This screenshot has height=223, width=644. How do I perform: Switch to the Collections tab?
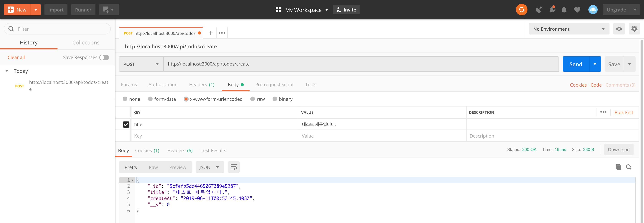(86, 43)
